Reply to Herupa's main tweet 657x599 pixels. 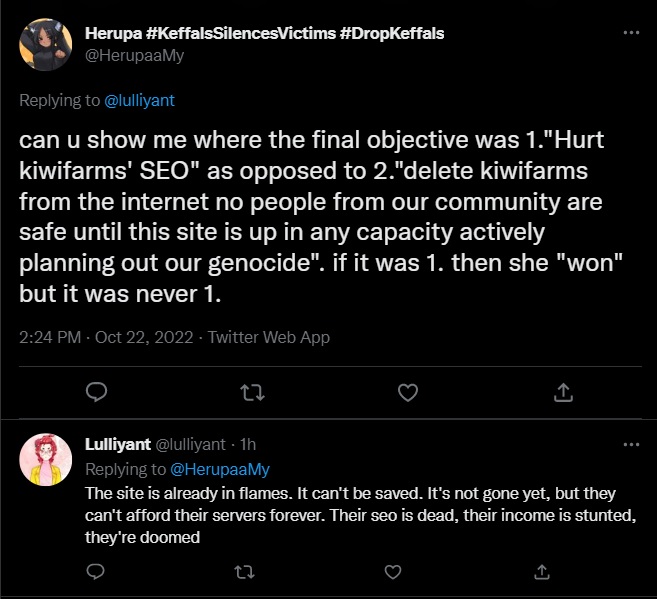point(97,392)
